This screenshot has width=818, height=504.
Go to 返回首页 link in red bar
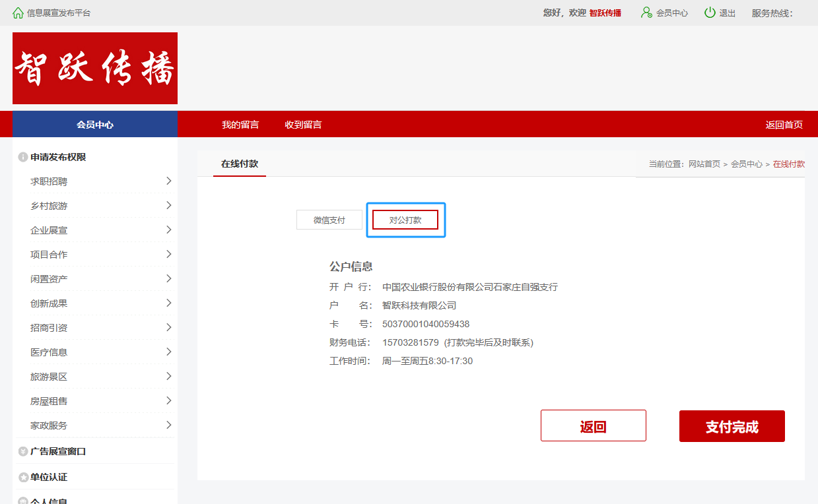784,125
